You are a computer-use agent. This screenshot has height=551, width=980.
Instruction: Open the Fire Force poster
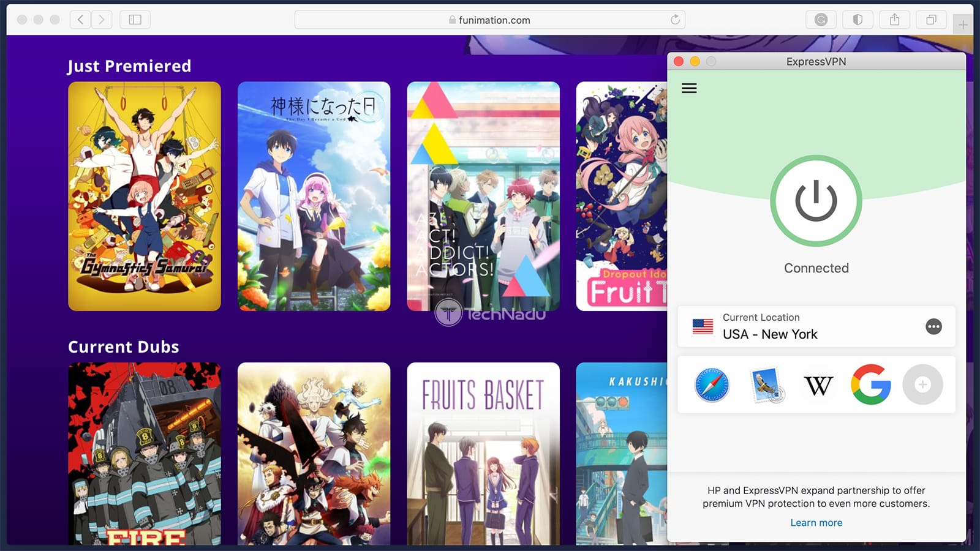click(145, 454)
